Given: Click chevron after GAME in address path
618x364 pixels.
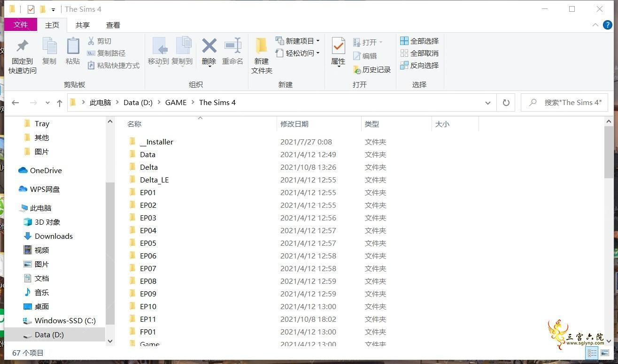Looking at the screenshot, I should point(193,103).
